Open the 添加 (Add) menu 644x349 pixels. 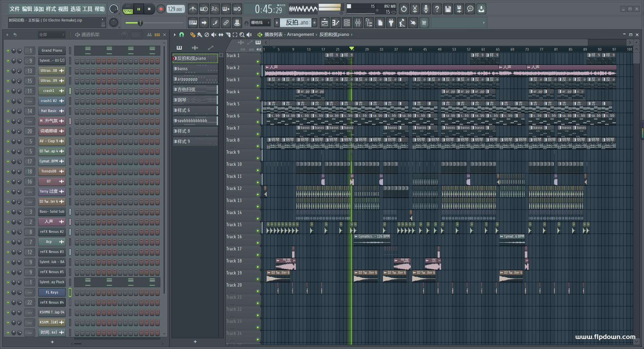[x=39, y=9]
